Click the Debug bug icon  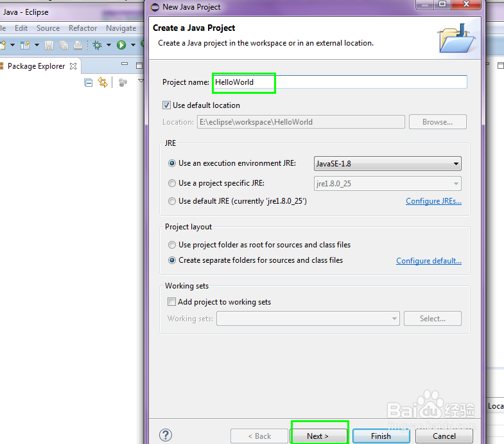click(x=97, y=45)
